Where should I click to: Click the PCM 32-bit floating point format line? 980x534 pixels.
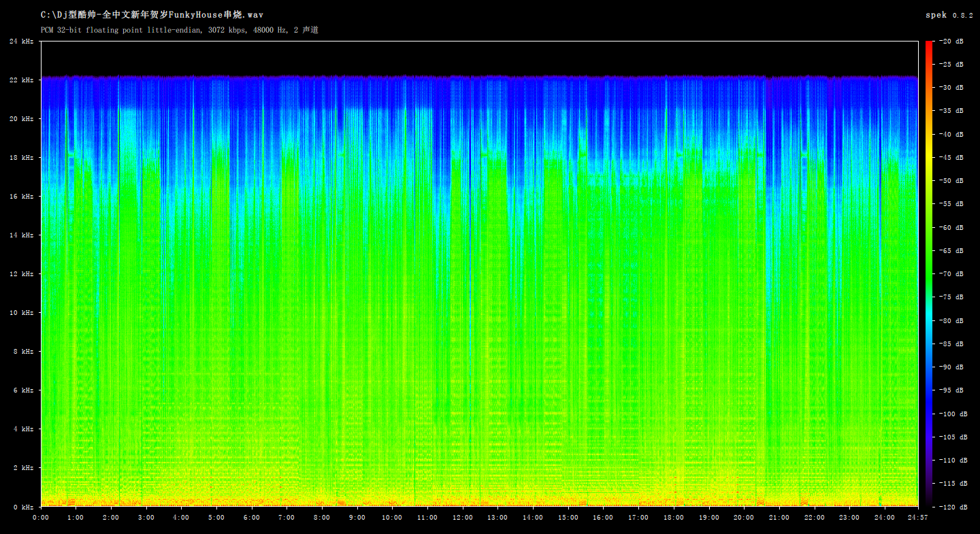pyautogui.click(x=180, y=30)
